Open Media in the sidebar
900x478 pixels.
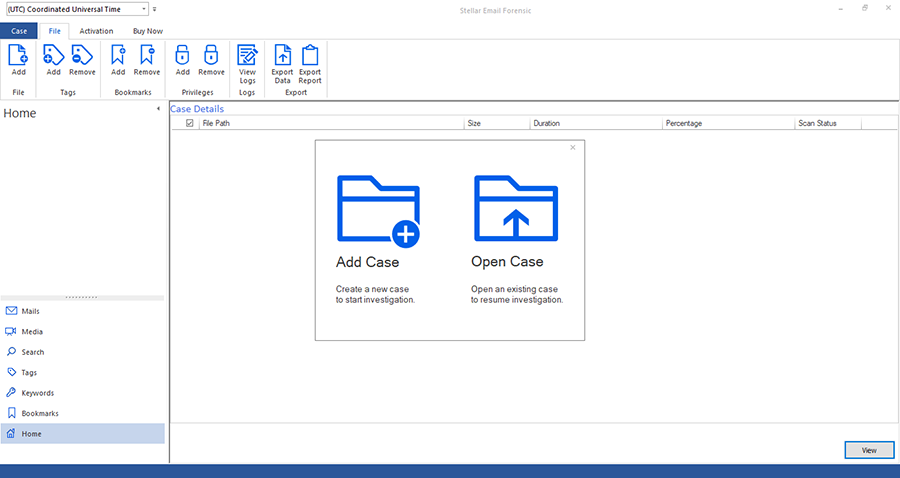coord(83,332)
